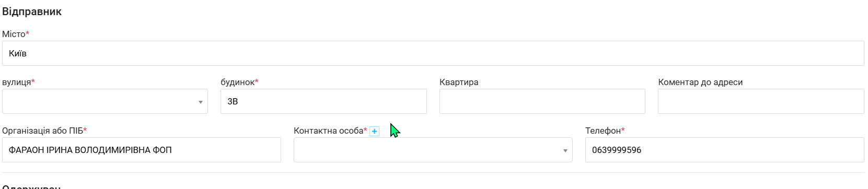
Task: Click into the empty Квартира field
Action: point(542,101)
